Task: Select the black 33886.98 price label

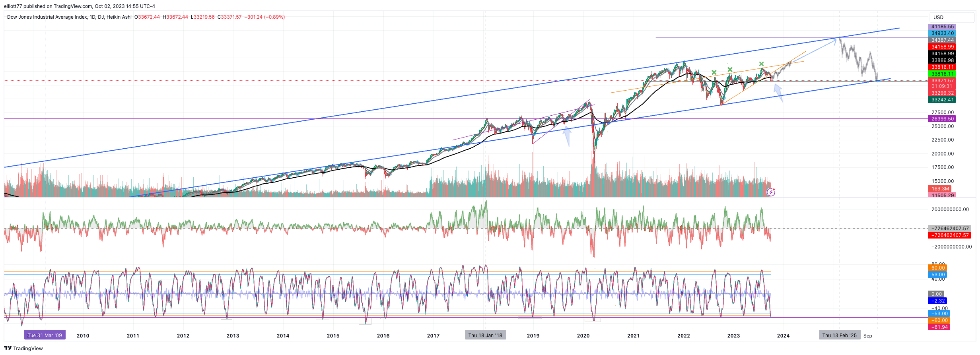Action: point(942,60)
